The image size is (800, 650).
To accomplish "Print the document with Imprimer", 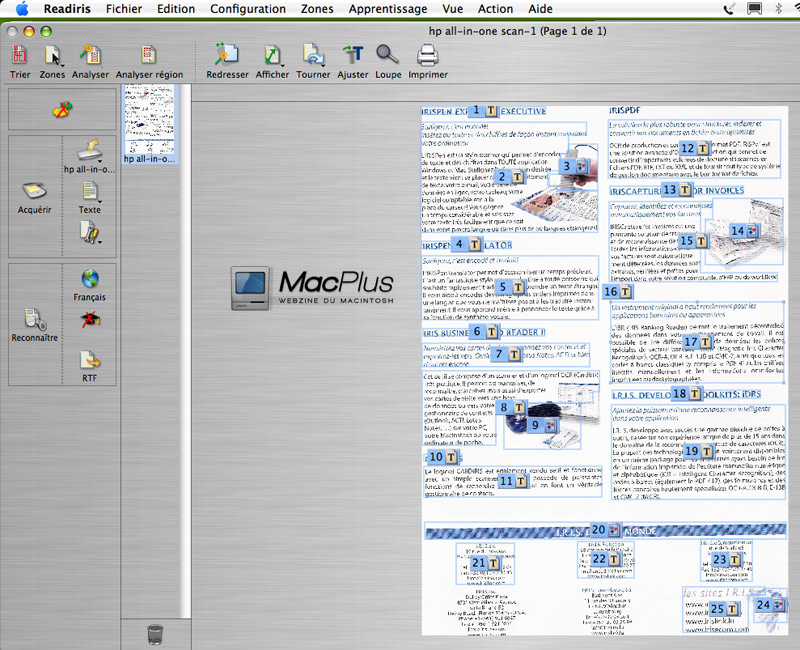I will point(428,55).
